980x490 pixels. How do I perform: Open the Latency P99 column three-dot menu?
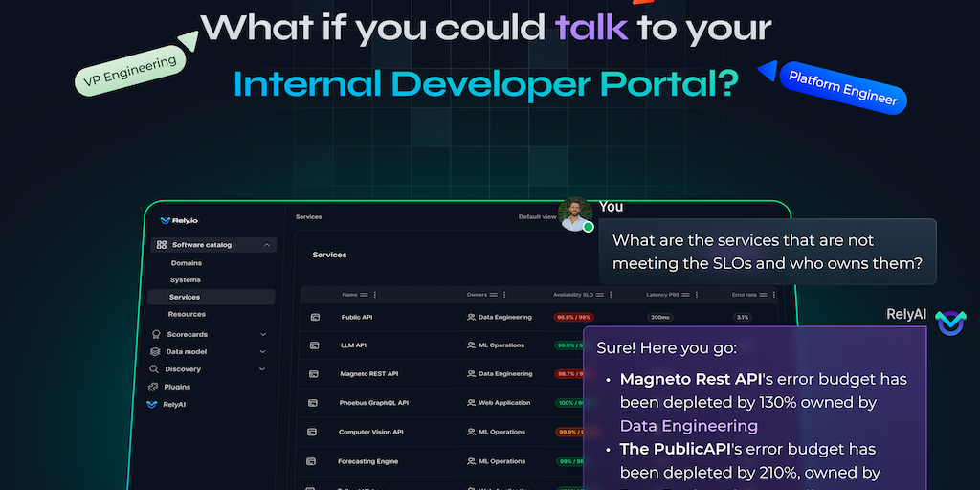tap(697, 295)
